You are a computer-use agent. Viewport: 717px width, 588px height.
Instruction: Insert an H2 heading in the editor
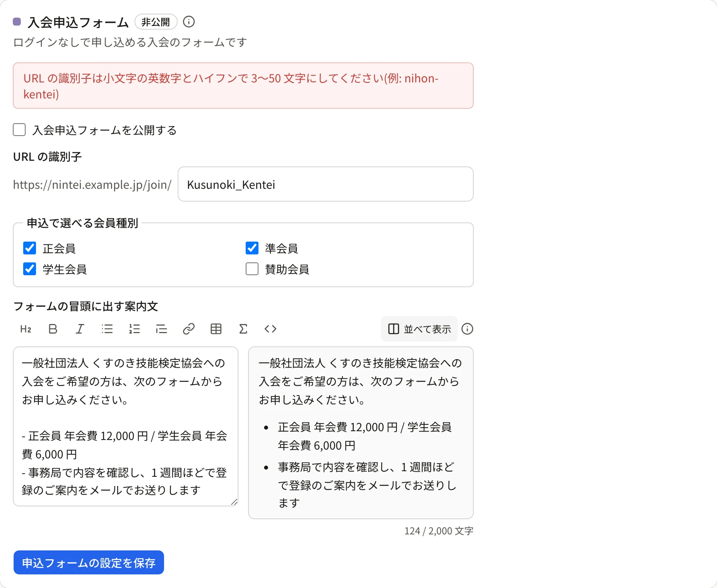[x=26, y=329]
